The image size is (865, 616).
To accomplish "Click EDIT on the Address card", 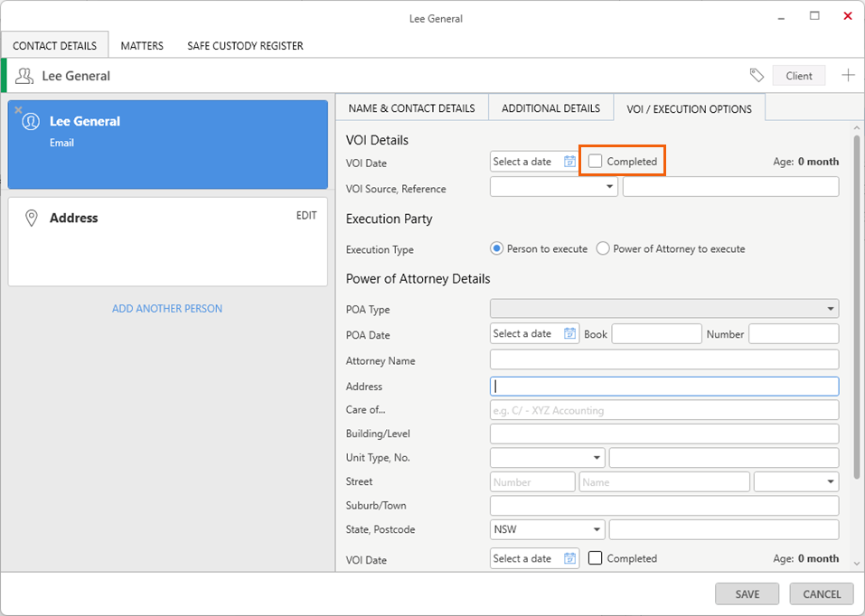I will point(306,216).
